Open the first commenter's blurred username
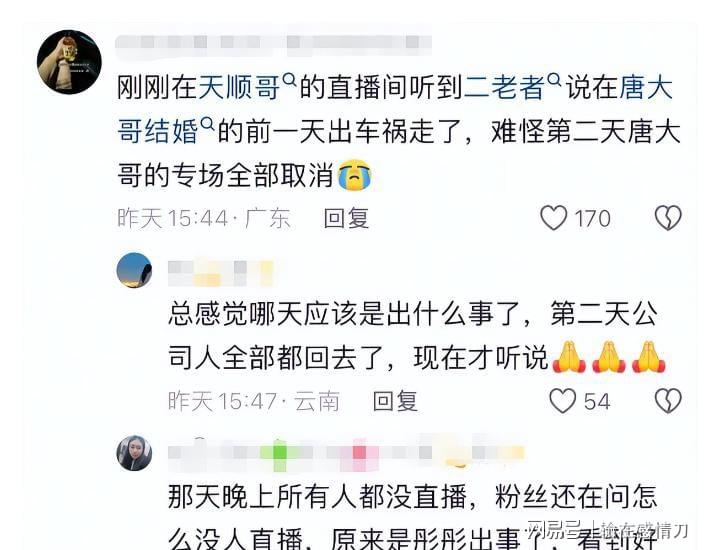Viewport: 708px width, 550px height. [273, 43]
